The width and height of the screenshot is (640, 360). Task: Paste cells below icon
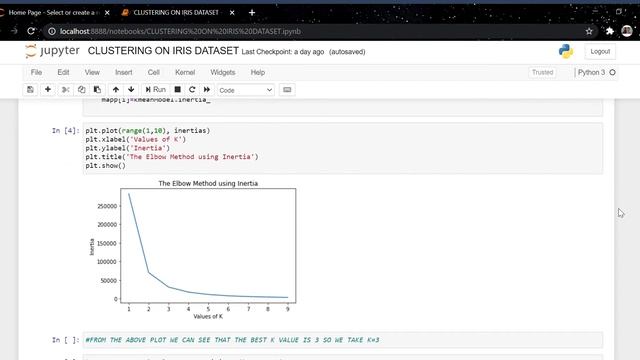point(97,89)
